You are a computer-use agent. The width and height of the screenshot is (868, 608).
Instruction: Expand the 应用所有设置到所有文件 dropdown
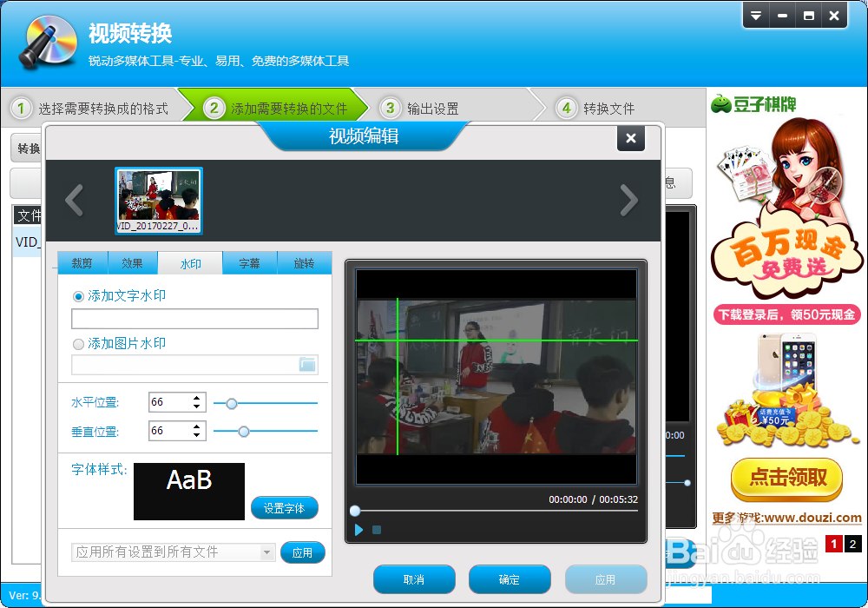[266, 552]
